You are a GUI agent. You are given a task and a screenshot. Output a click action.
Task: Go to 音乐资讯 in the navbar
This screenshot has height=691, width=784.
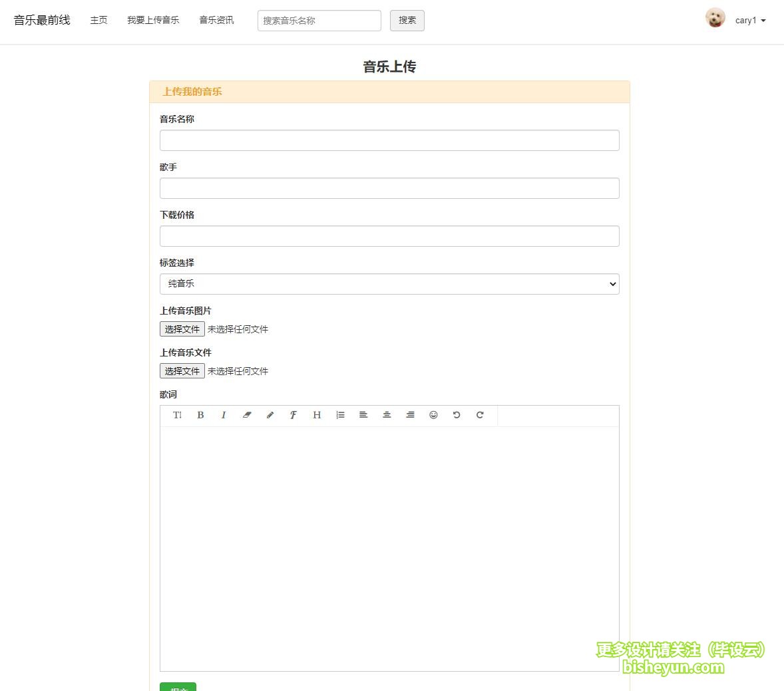tap(216, 21)
